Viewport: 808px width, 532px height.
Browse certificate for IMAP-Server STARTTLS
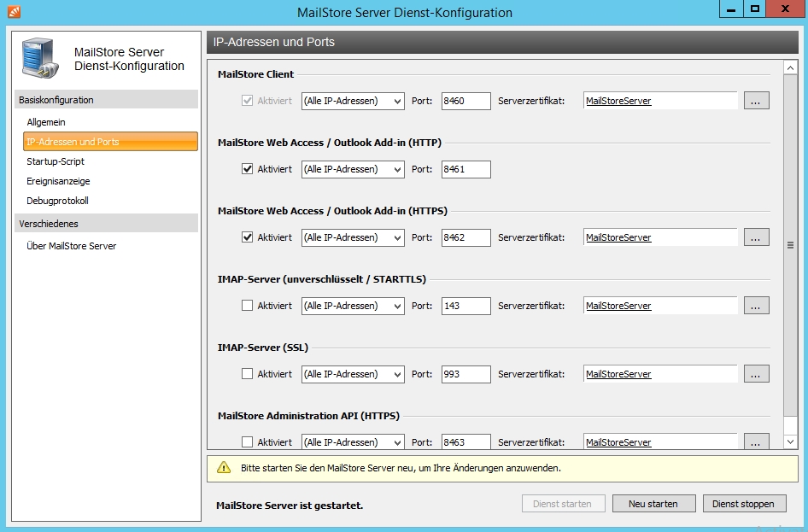[756, 306]
